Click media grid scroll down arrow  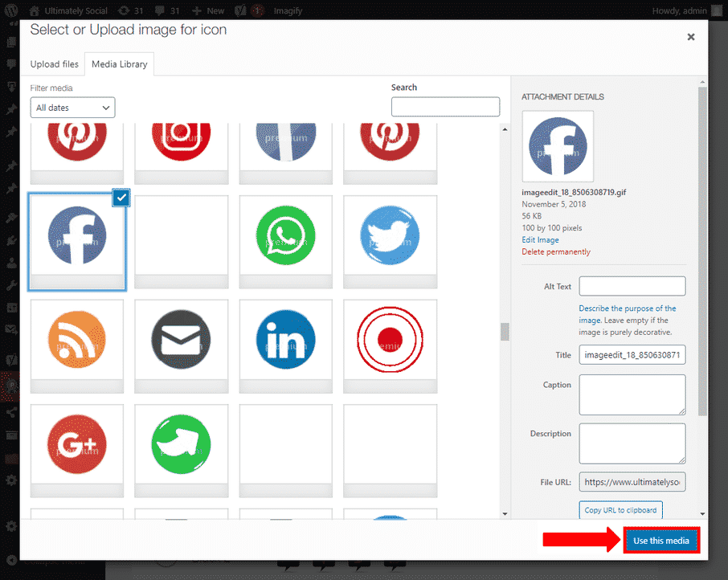click(x=505, y=513)
